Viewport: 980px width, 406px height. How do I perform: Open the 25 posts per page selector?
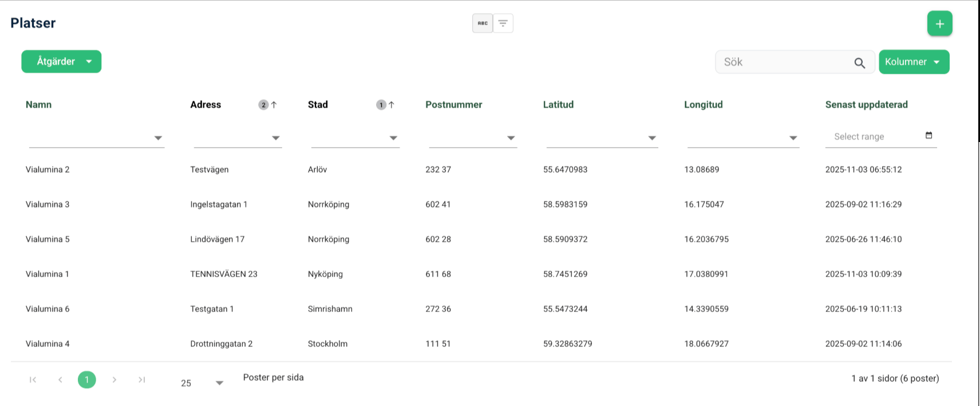[x=201, y=383]
